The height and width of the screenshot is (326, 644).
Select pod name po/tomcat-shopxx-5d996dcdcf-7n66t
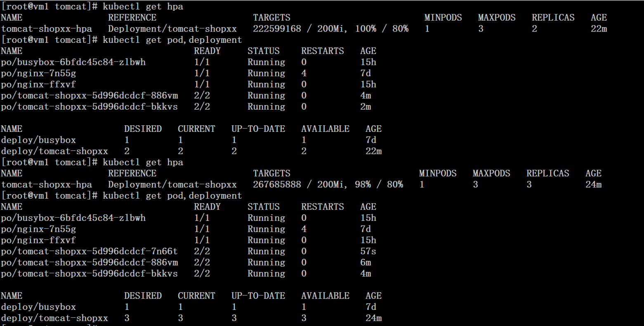click(x=90, y=251)
